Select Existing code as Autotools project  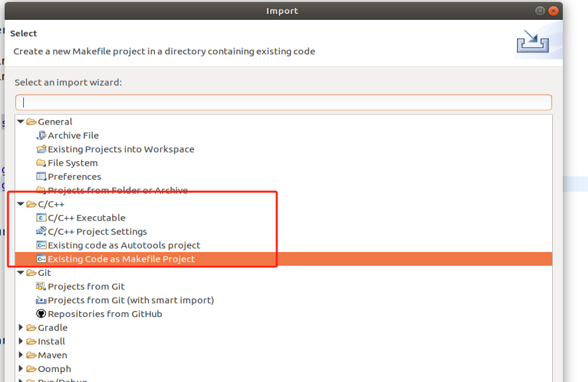(124, 245)
